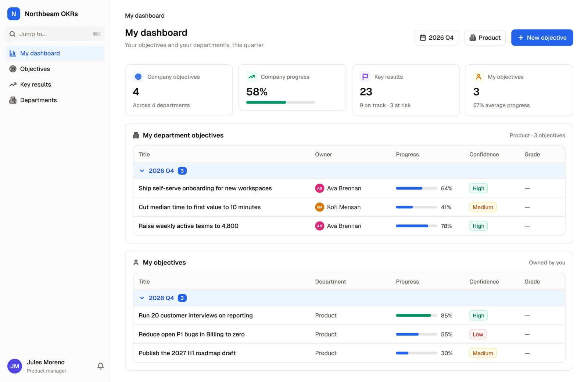Click the search magnifier icon in Jump to
This screenshot has height=382, width=588.
tap(12, 34)
